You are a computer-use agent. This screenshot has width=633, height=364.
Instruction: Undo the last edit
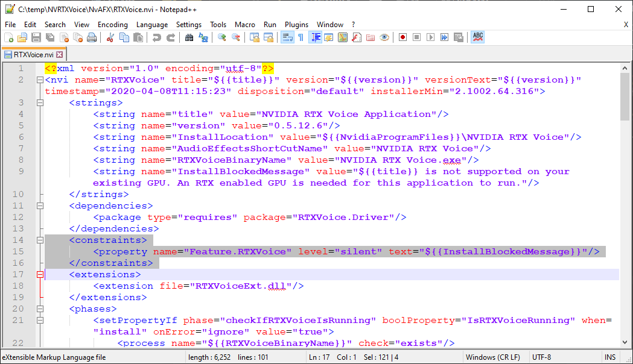[156, 37]
